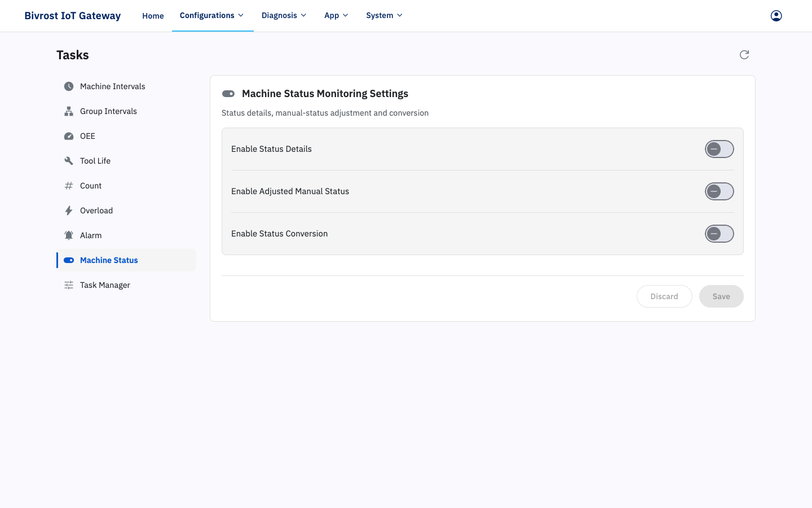Screen dimensions: 812x508
Task: Click the Bivrost IoT Gateway logo link
Action: 73,16
